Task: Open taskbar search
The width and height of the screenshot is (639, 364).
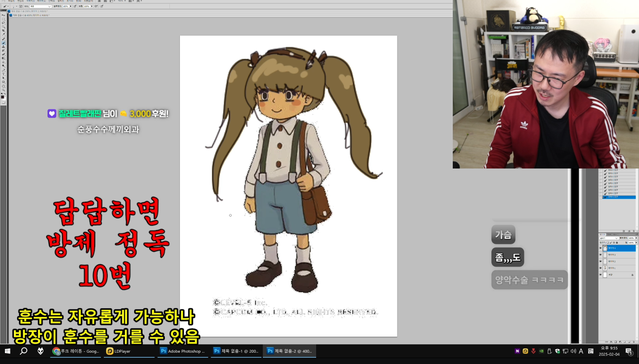Action: pyautogui.click(x=24, y=351)
